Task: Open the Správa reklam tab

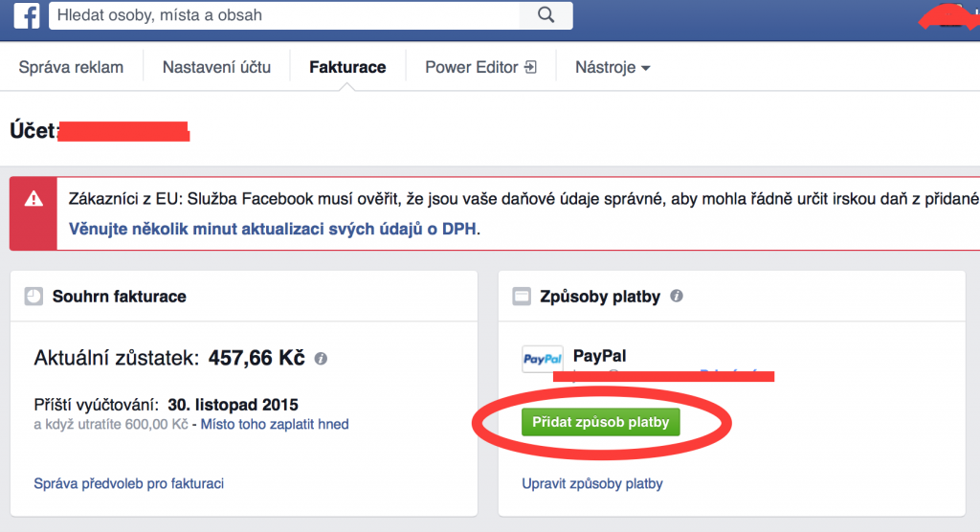Action: point(71,67)
